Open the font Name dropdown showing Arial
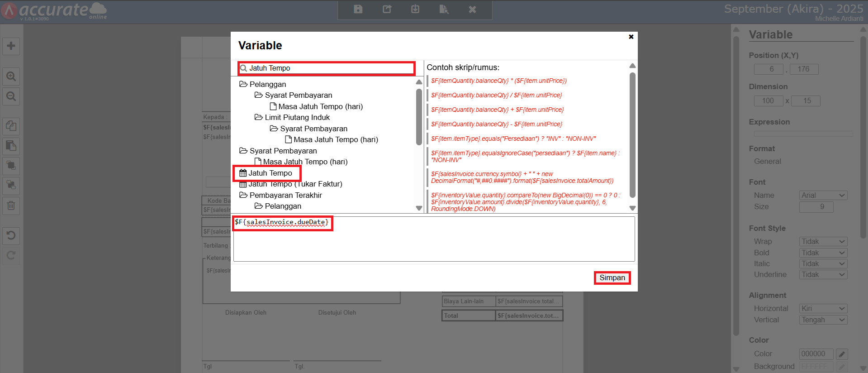The height and width of the screenshot is (373, 868). tap(823, 196)
